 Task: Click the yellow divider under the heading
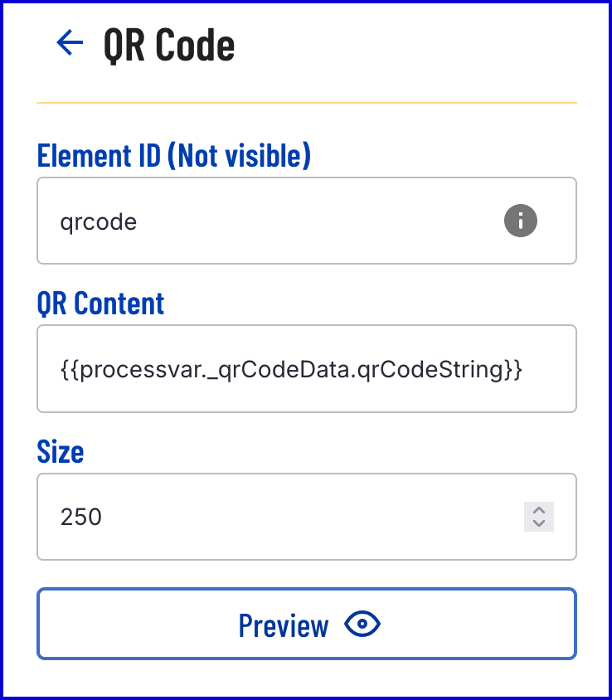click(x=307, y=103)
